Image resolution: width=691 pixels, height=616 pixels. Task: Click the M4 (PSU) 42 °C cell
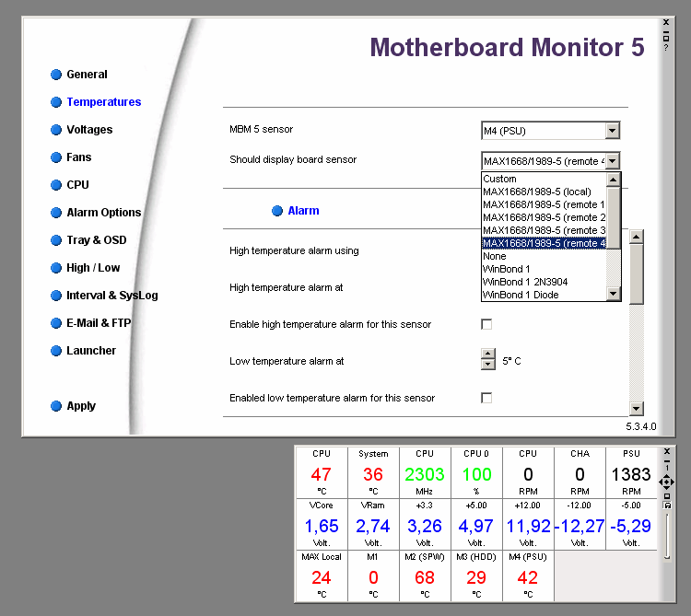pos(528,575)
